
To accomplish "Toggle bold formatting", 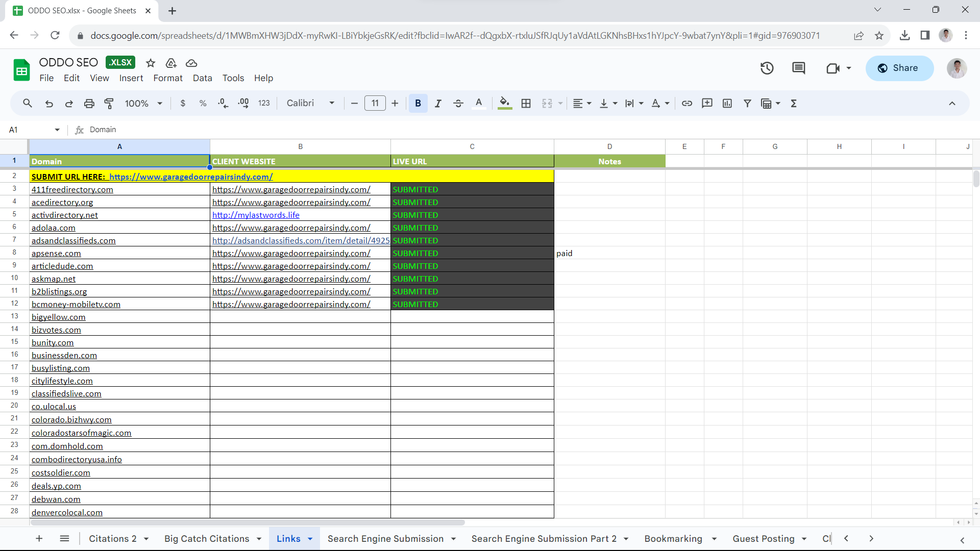I will point(418,104).
